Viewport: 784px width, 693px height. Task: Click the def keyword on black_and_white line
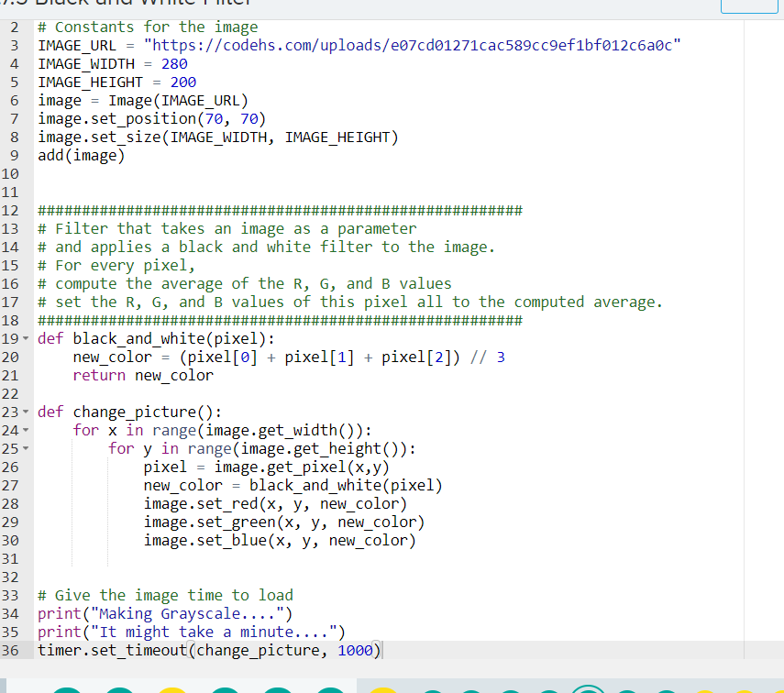coord(49,338)
